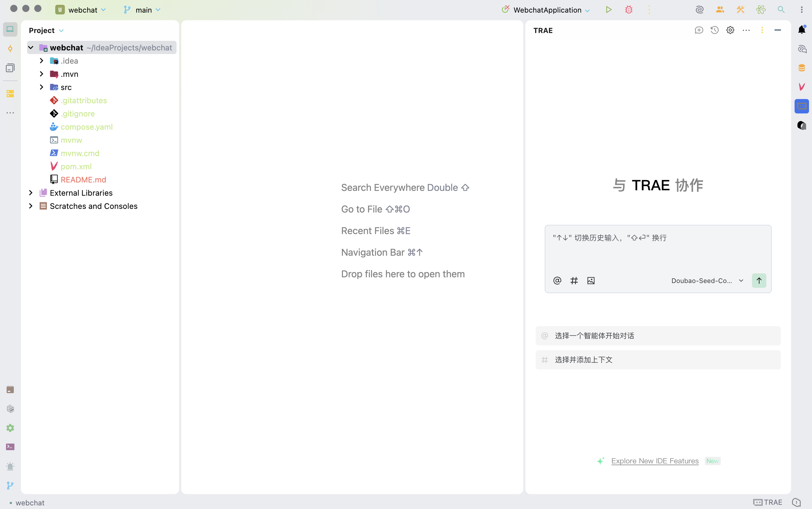812x509 pixels.
Task: Select README.md in the project tree
Action: [x=83, y=179]
